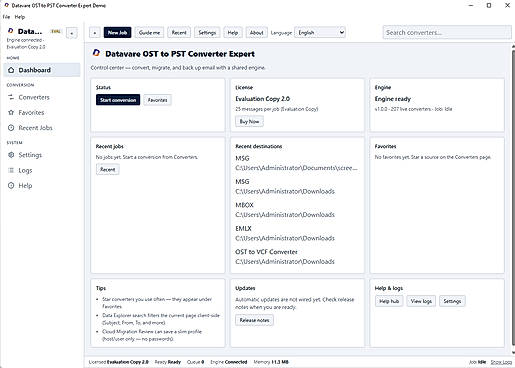The width and height of the screenshot is (515, 368).
Task: Open the Help menu in menu bar
Action: (x=20, y=17)
